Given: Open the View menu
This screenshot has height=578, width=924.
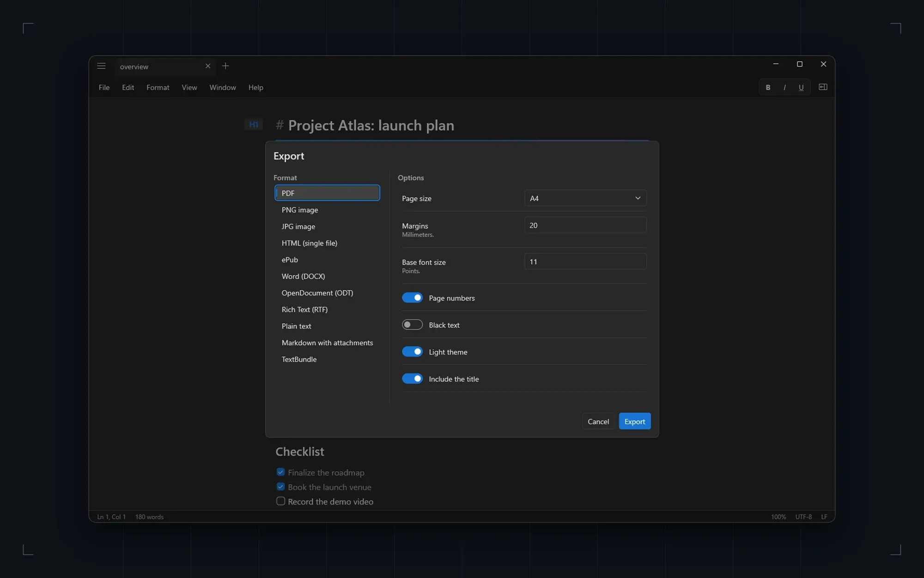Looking at the screenshot, I should tap(189, 87).
